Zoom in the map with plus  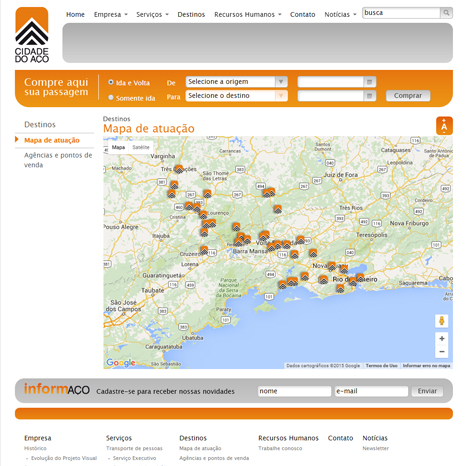coord(442,339)
